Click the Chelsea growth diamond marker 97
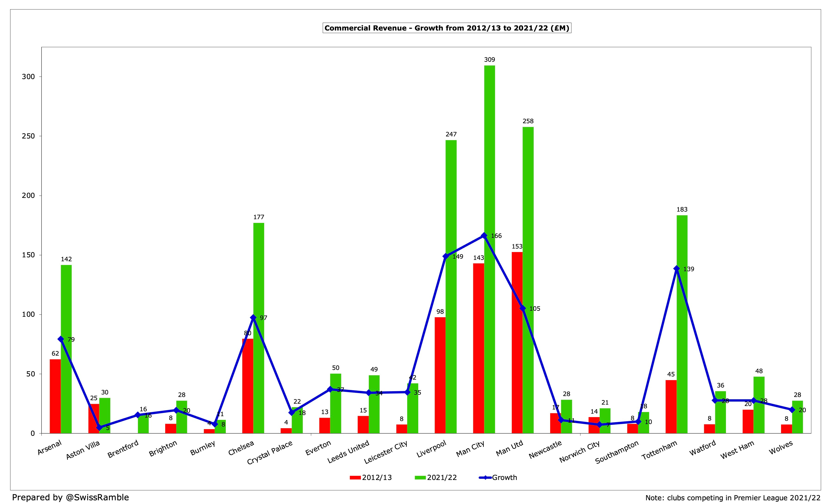Image resolution: width=831 pixels, height=504 pixels. tap(253, 318)
